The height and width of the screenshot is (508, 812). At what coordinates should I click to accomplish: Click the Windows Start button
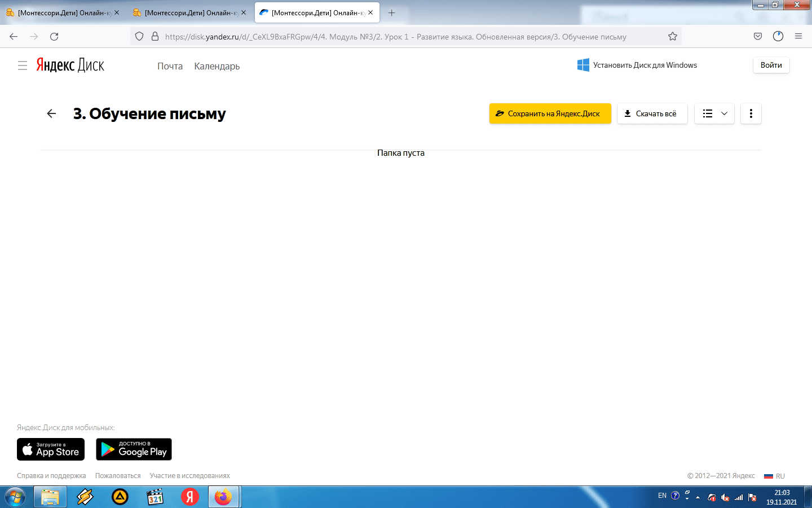click(x=15, y=497)
